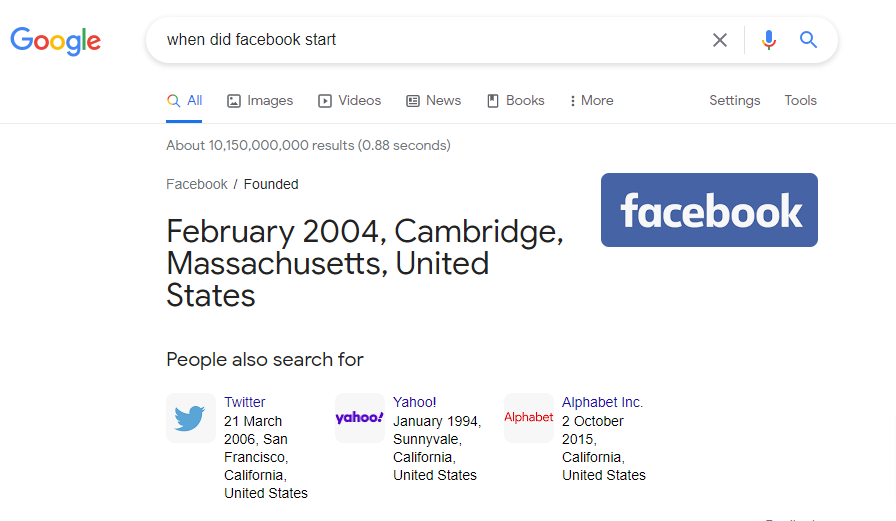
Task: Open the Alphabet logo thumbnail
Action: click(x=528, y=418)
